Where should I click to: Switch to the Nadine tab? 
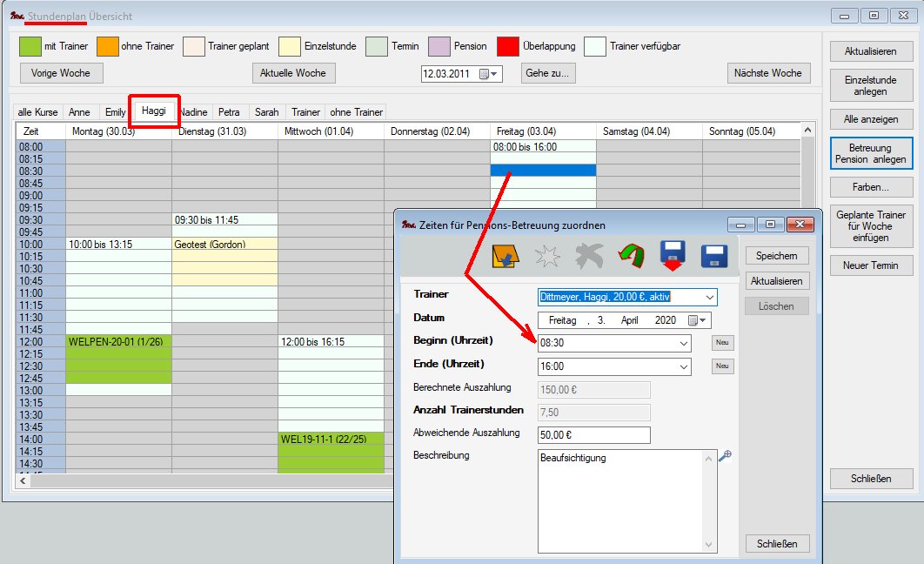coord(194,112)
